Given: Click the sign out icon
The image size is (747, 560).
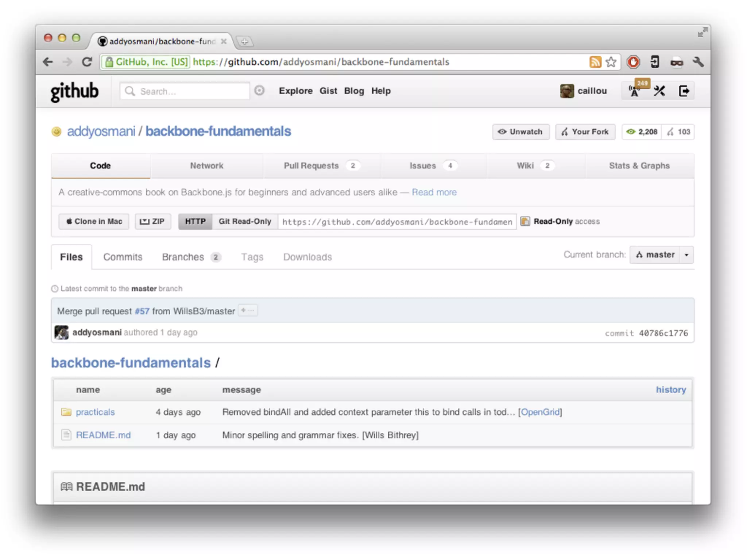Looking at the screenshot, I should (684, 91).
